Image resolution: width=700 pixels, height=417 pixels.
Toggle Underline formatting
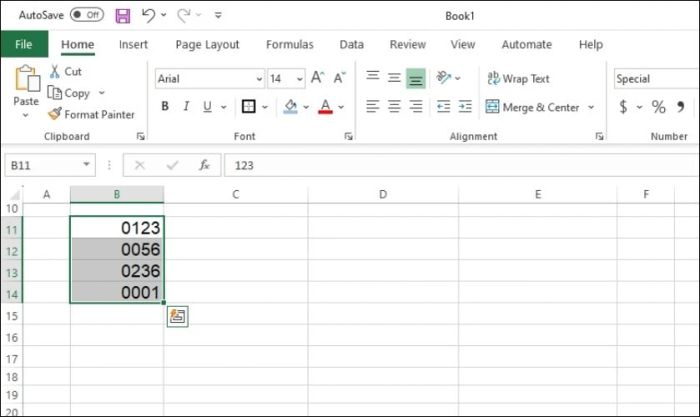(x=207, y=106)
